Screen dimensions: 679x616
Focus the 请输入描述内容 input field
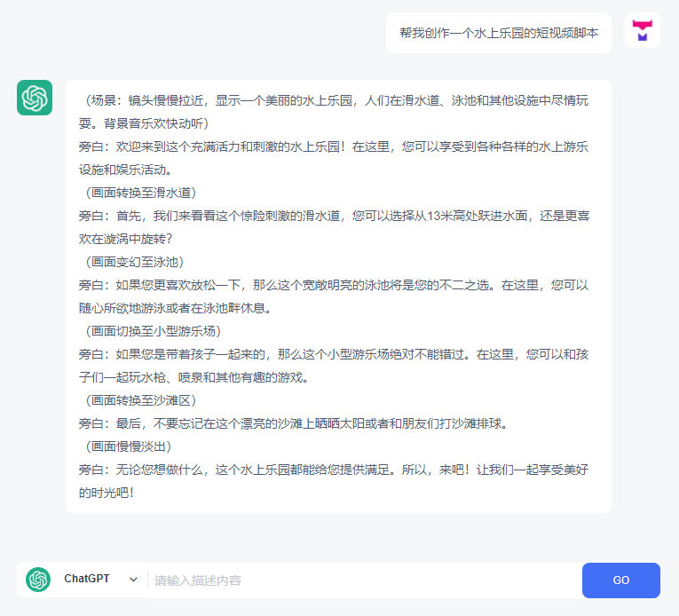pyautogui.click(x=365, y=580)
